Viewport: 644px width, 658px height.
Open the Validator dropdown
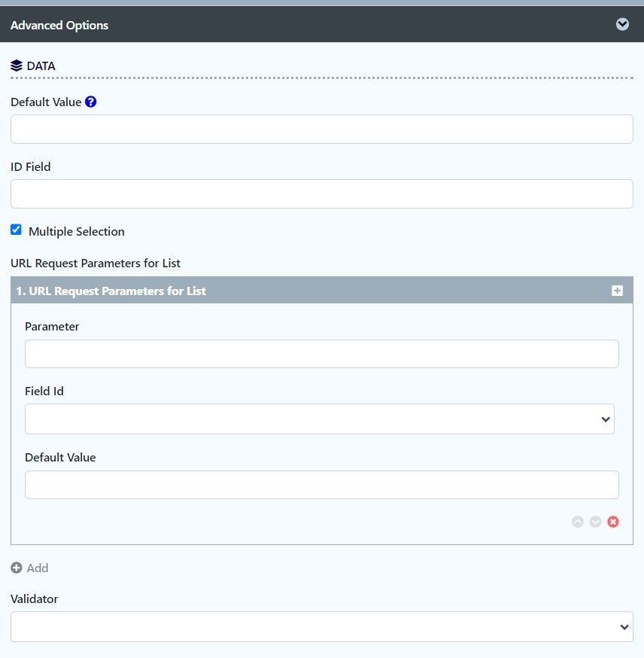click(321, 626)
